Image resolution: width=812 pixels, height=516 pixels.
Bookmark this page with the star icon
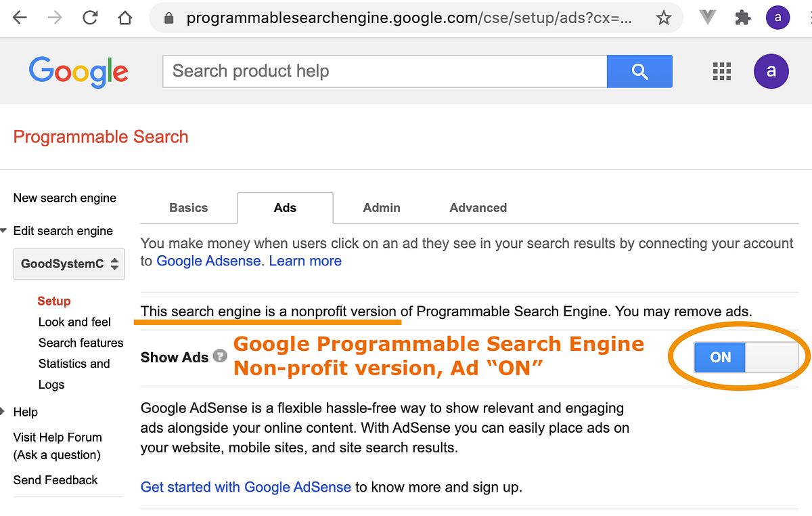click(664, 18)
